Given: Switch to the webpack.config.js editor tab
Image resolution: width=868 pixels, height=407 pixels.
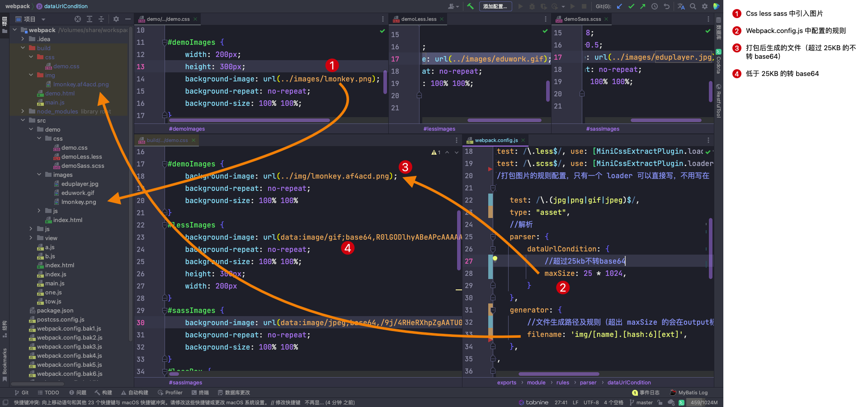Looking at the screenshot, I should click(496, 140).
